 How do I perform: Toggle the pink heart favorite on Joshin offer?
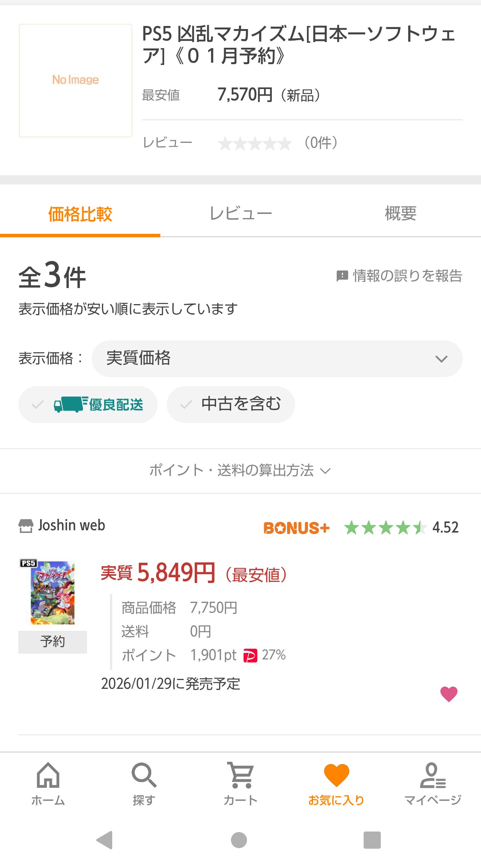tap(449, 694)
